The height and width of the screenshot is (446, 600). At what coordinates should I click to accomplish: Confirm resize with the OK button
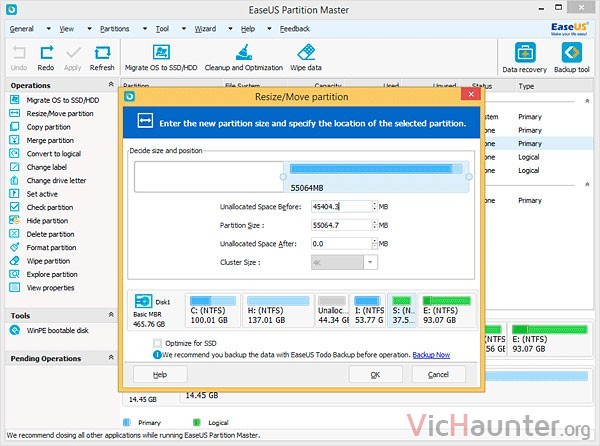(x=375, y=374)
